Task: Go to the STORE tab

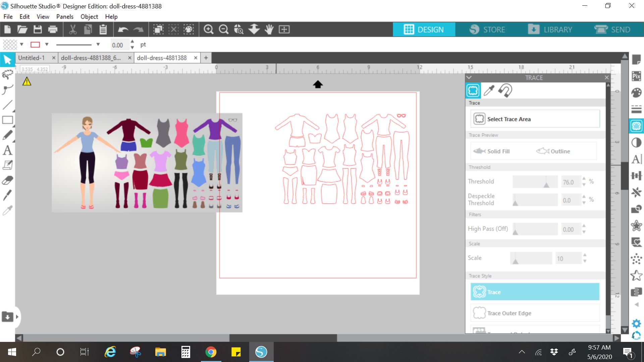Action: (x=487, y=29)
